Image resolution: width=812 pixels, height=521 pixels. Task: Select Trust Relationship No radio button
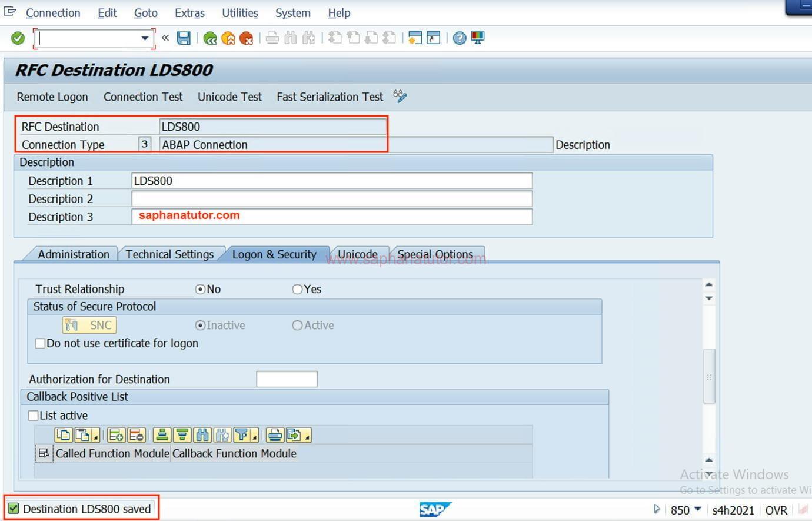click(200, 289)
